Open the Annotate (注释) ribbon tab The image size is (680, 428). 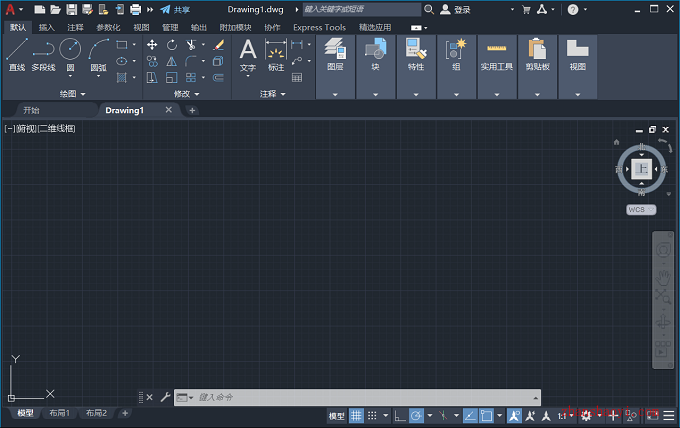(75, 27)
